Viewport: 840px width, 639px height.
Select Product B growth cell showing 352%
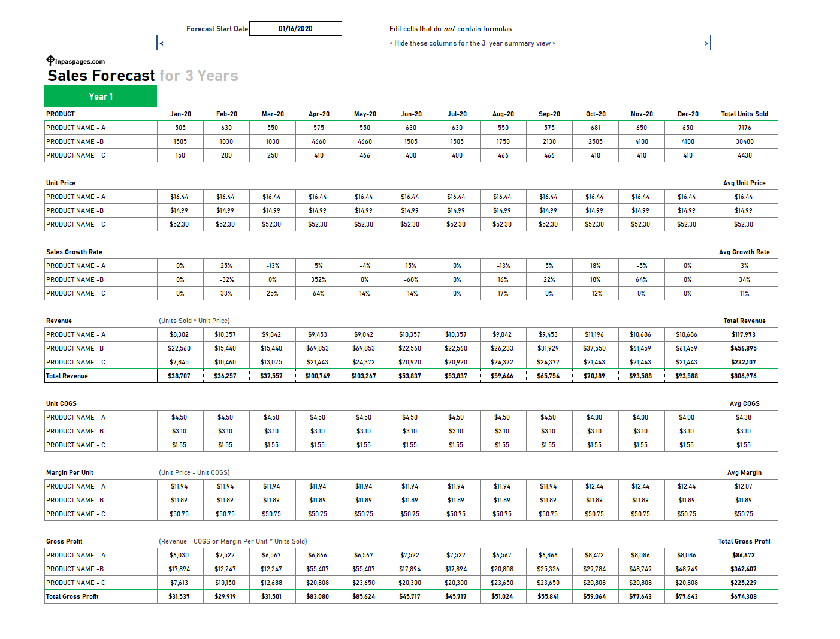319,279
